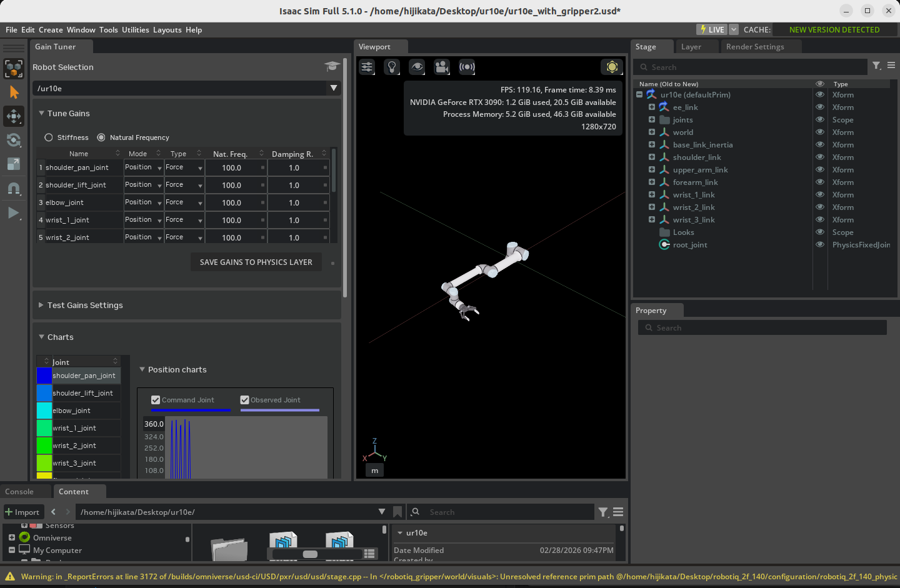
Task: Uncheck the Command Joint checkbox
Action: tap(156, 400)
